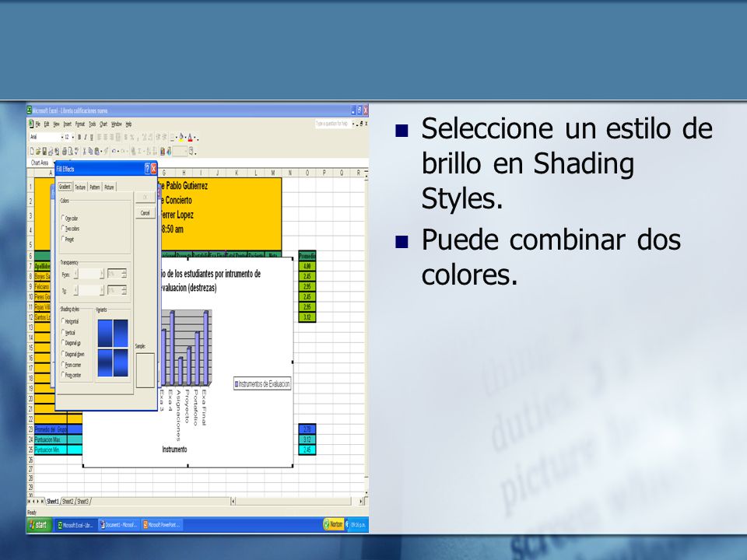The width and height of the screenshot is (747, 560).
Task: Open the Edit menu
Action: [x=47, y=124]
